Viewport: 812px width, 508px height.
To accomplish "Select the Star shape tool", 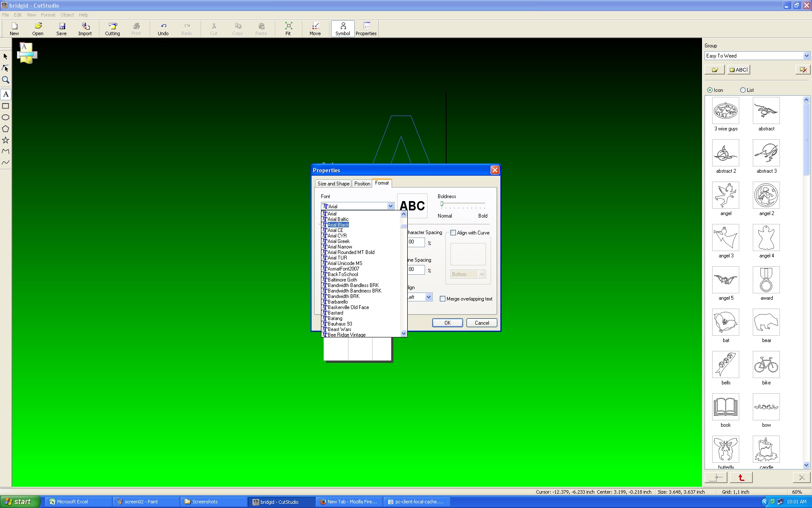I will pos(5,140).
